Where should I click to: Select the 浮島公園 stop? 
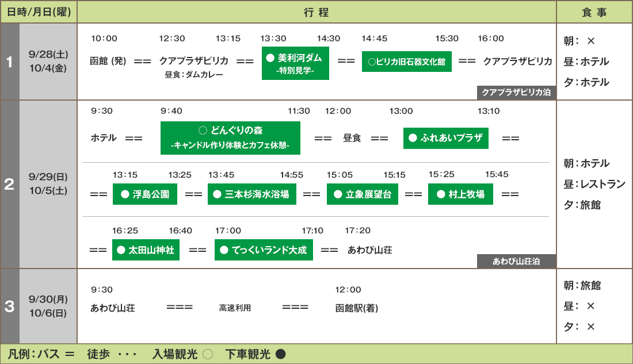coord(145,194)
